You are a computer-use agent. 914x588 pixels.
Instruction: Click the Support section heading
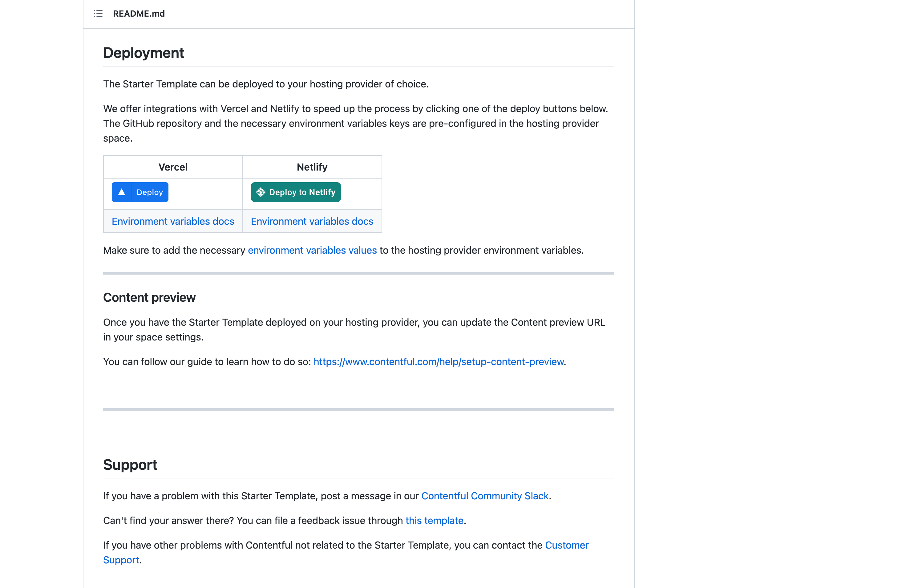tap(130, 465)
